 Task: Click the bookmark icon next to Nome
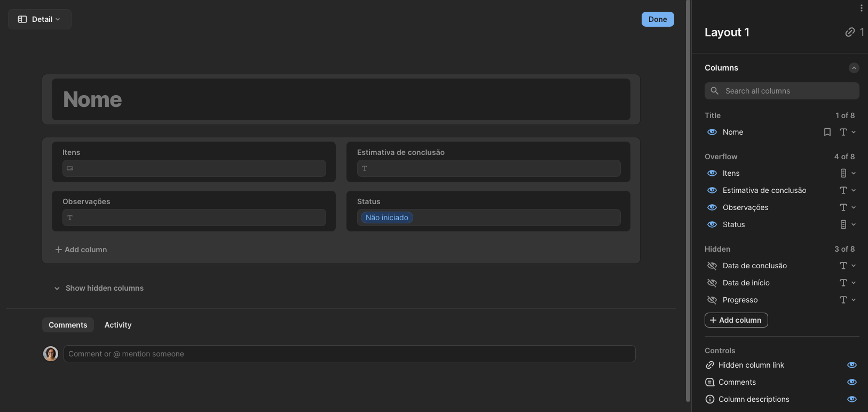pos(827,132)
